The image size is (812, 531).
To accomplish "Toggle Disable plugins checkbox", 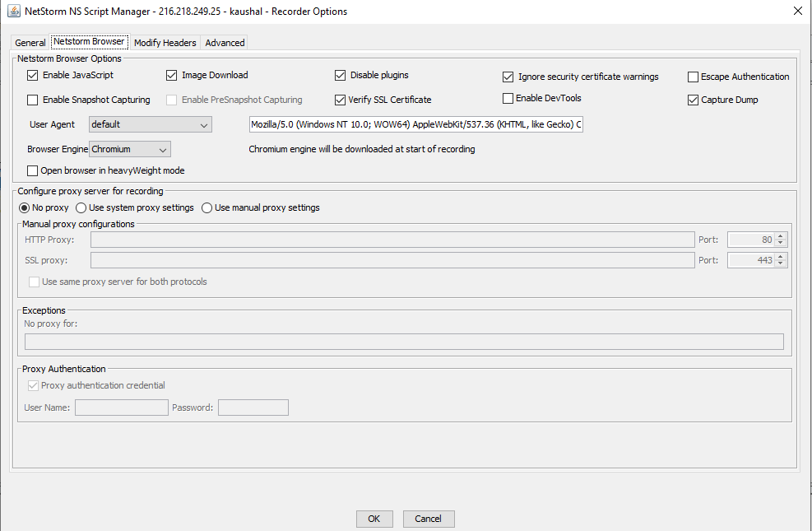I will [341, 75].
